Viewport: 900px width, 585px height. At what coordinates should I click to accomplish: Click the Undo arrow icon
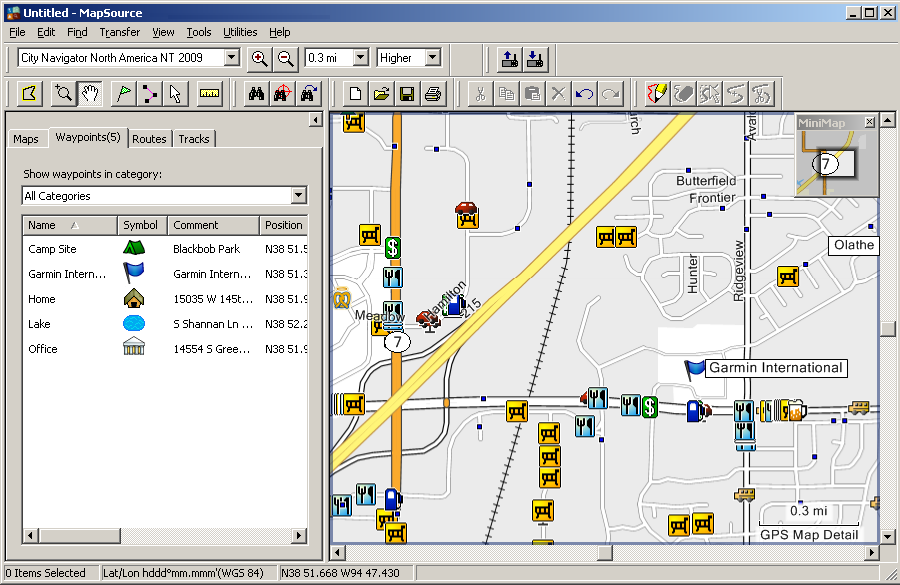point(584,94)
